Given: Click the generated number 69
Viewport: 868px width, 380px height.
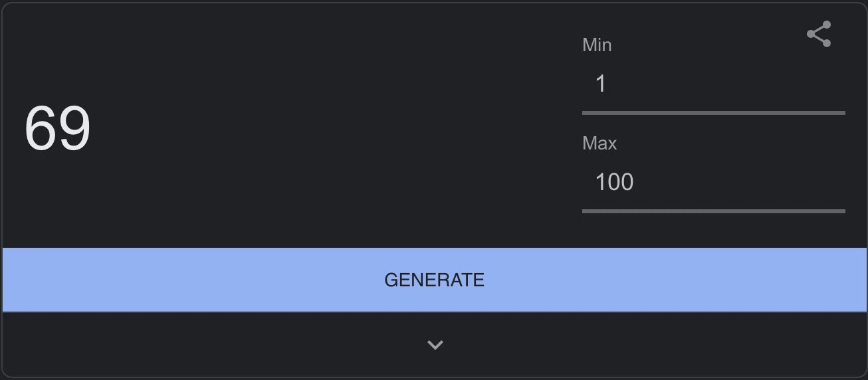Looking at the screenshot, I should coord(57,129).
